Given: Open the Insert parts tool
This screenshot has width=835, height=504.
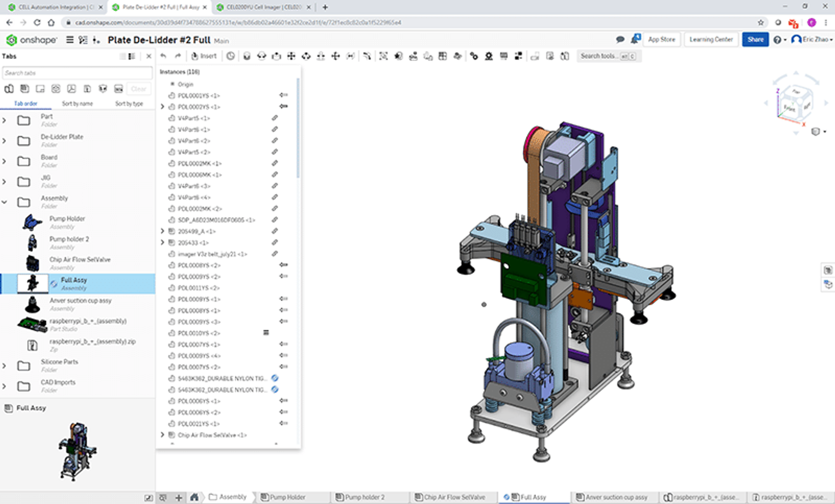Looking at the screenshot, I should (204, 56).
